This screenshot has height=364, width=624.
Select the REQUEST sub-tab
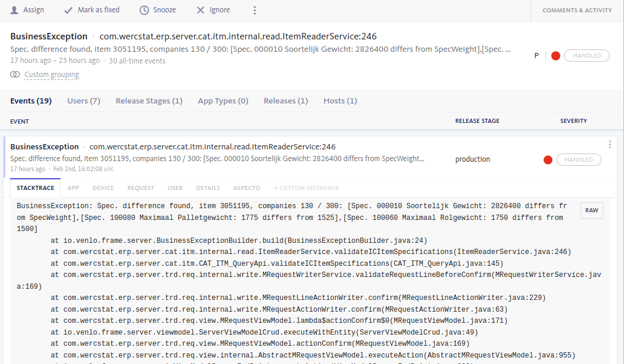141,188
